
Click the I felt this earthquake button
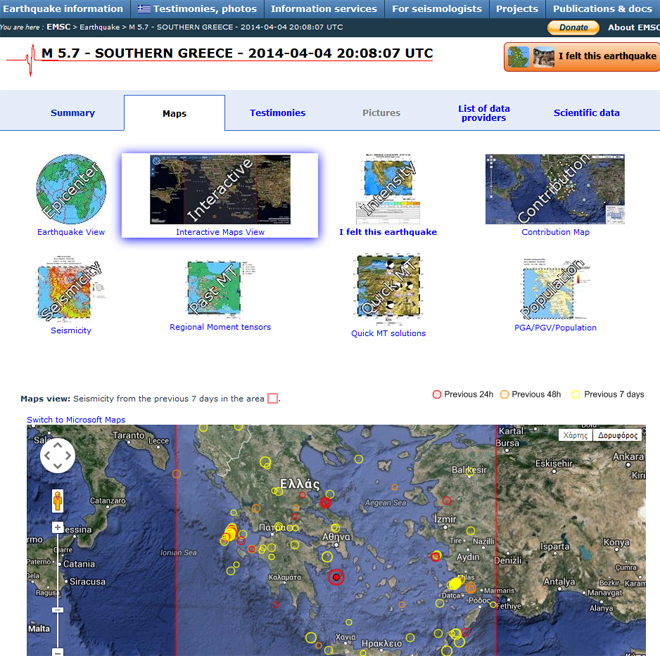point(582,56)
